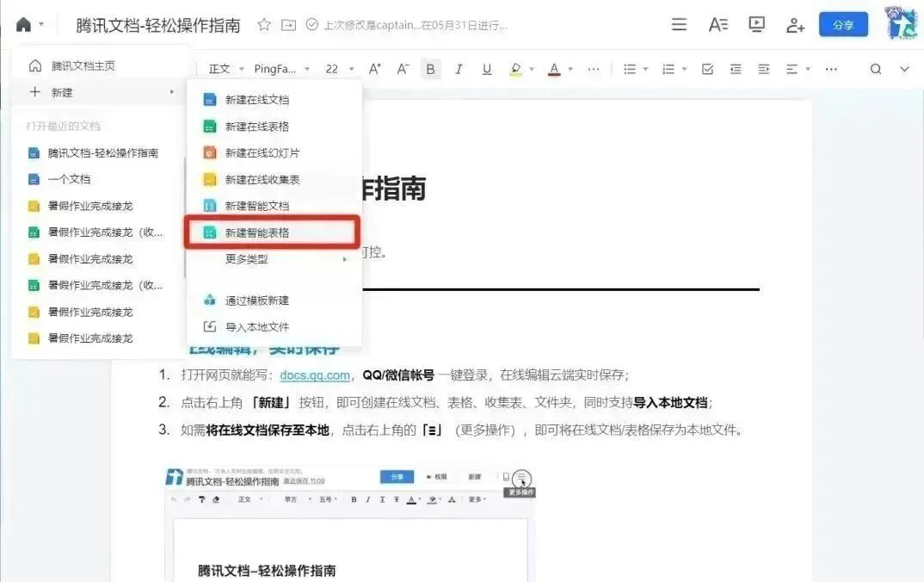Insert a numbered list
Image resolution: width=924 pixels, height=582 pixels.
click(x=668, y=69)
